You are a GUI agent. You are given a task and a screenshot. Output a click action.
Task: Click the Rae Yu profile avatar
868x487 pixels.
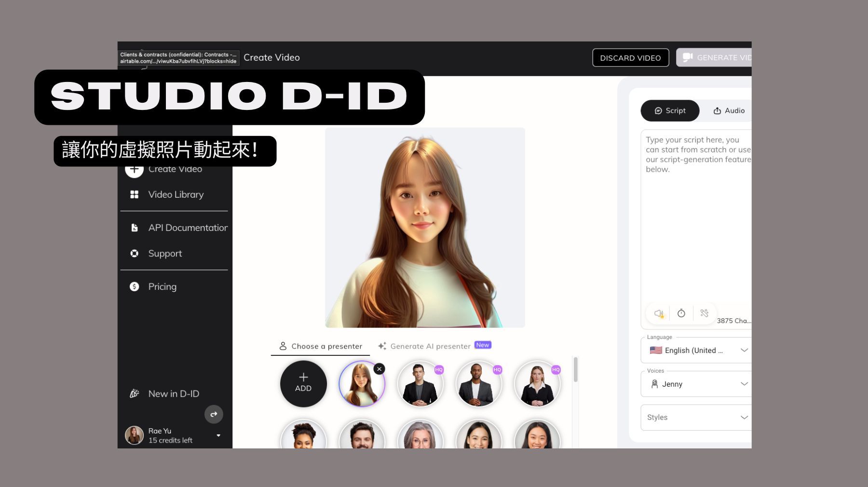pos(135,435)
